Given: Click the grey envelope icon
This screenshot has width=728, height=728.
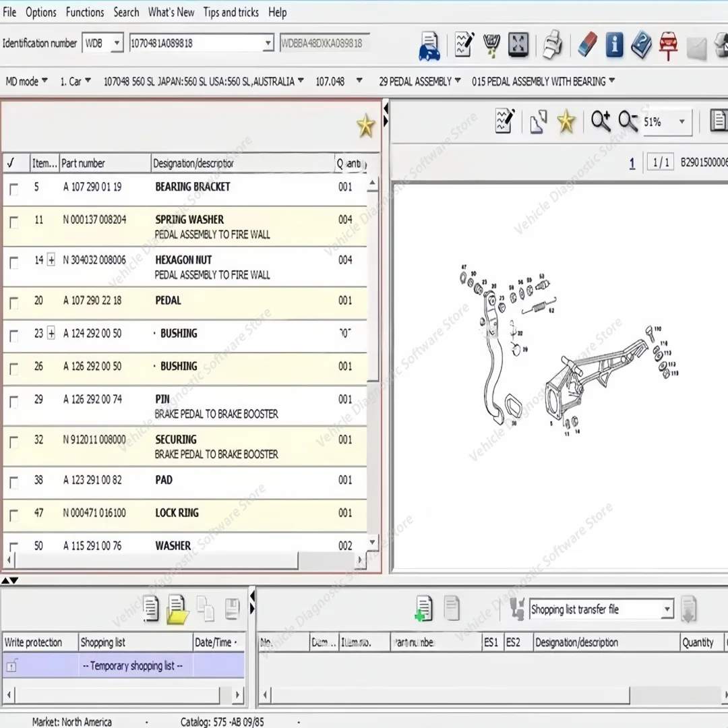Looking at the screenshot, I should pyautogui.click(x=696, y=47).
